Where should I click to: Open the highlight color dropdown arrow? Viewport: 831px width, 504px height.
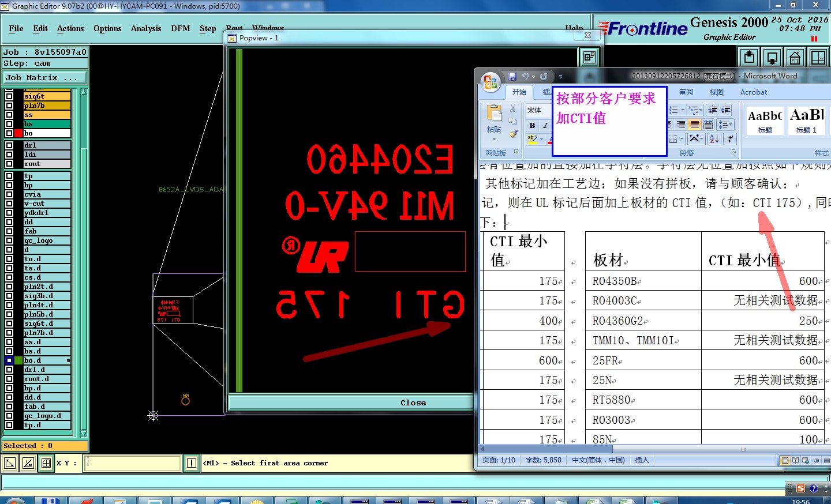pyautogui.click(x=541, y=139)
